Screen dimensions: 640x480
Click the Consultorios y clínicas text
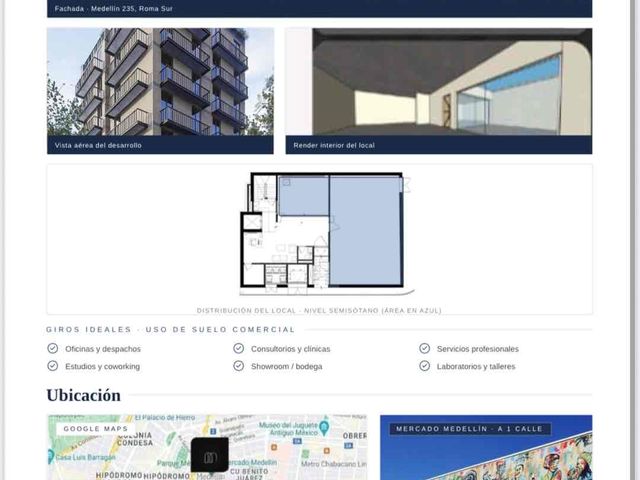click(291, 349)
